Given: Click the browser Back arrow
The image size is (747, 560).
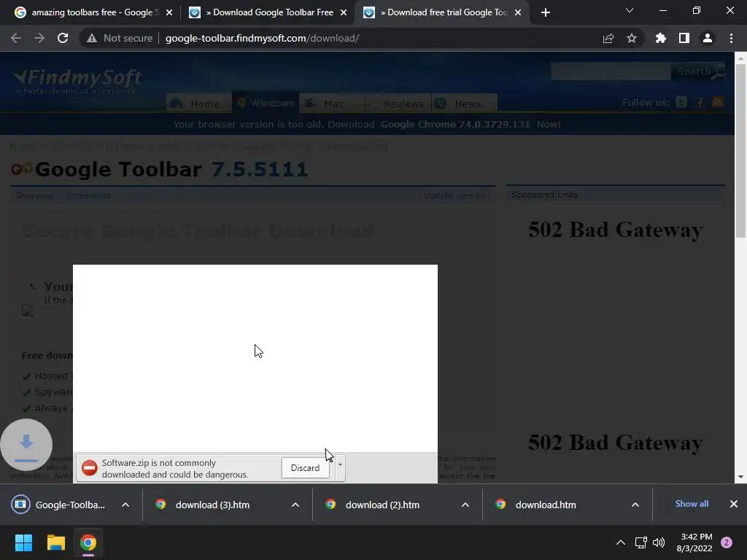Looking at the screenshot, I should (x=16, y=38).
